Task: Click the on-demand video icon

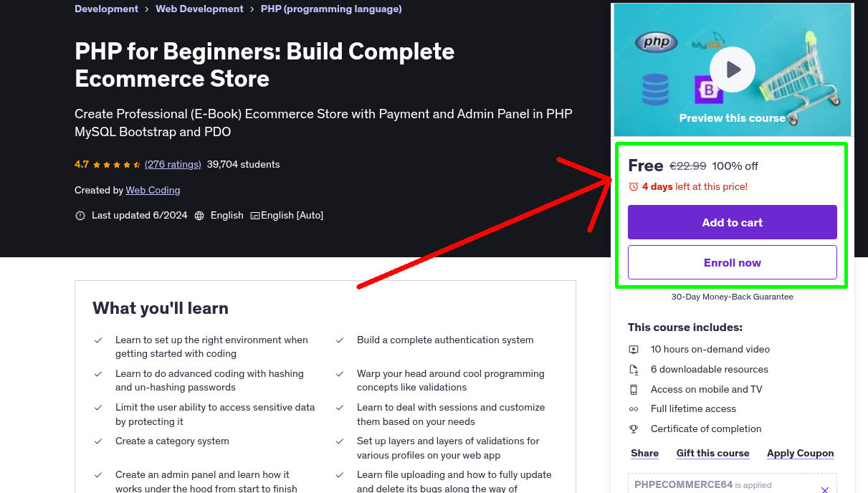Action: (x=634, y=350)
